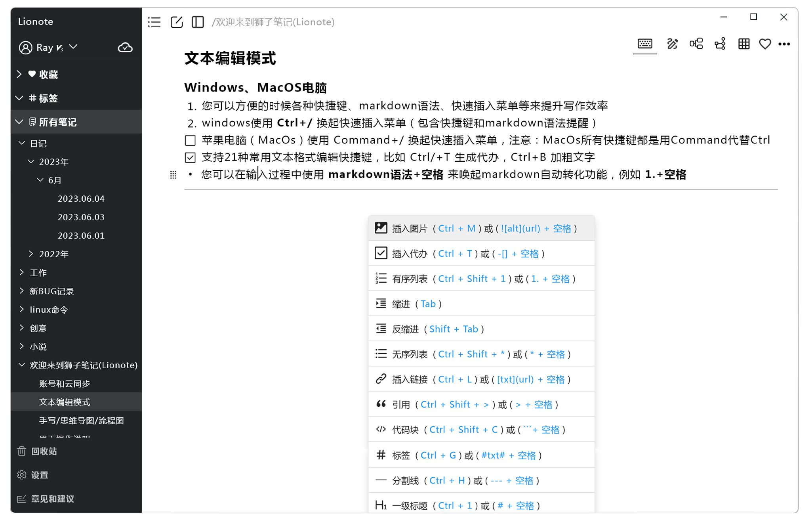
Task: Collapse the 6月 folder
Action: [x=40, y=180]
